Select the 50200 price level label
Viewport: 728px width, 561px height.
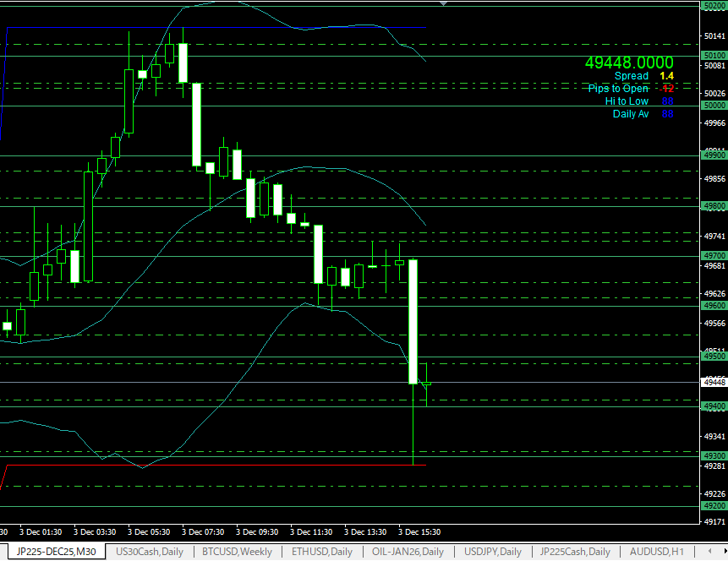pos(714,6)
